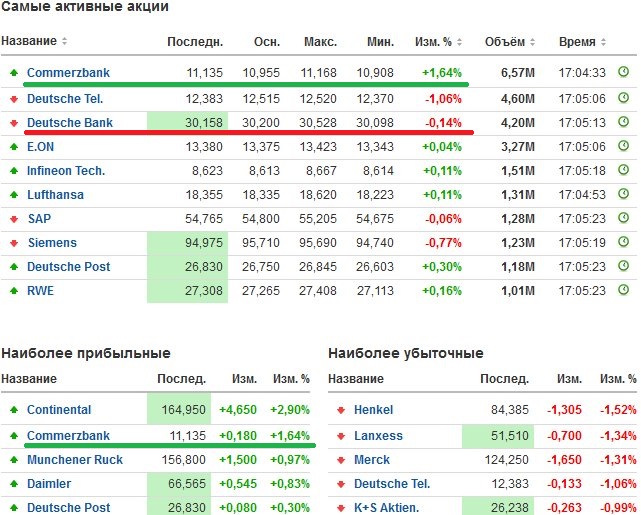
Task: Click Siemens last price 94,975
Action: [x=204, y=243]
